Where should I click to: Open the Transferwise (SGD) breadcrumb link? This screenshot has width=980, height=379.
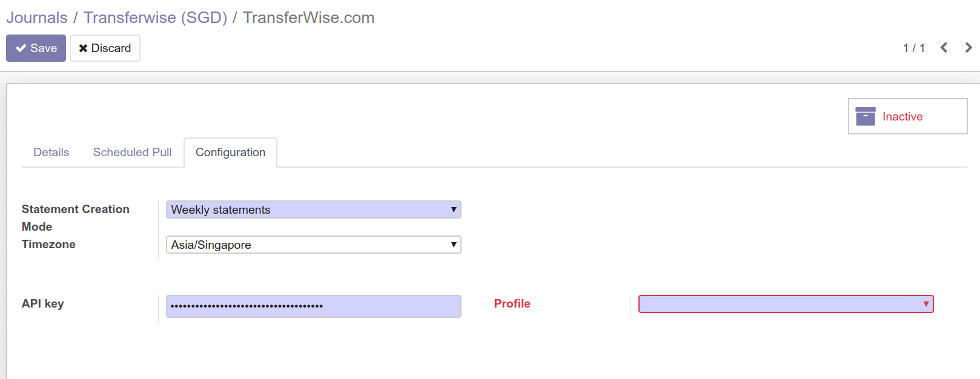155,18
